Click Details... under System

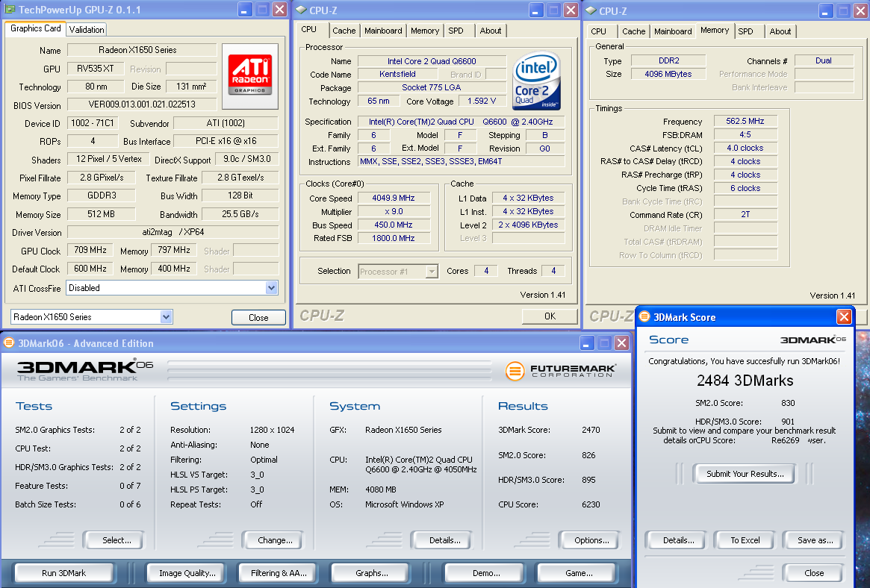(x=441, y=539)
